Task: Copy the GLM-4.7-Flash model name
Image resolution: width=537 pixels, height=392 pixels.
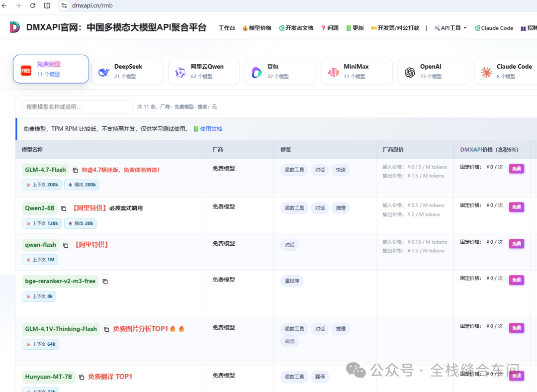Action: [75, 170]
